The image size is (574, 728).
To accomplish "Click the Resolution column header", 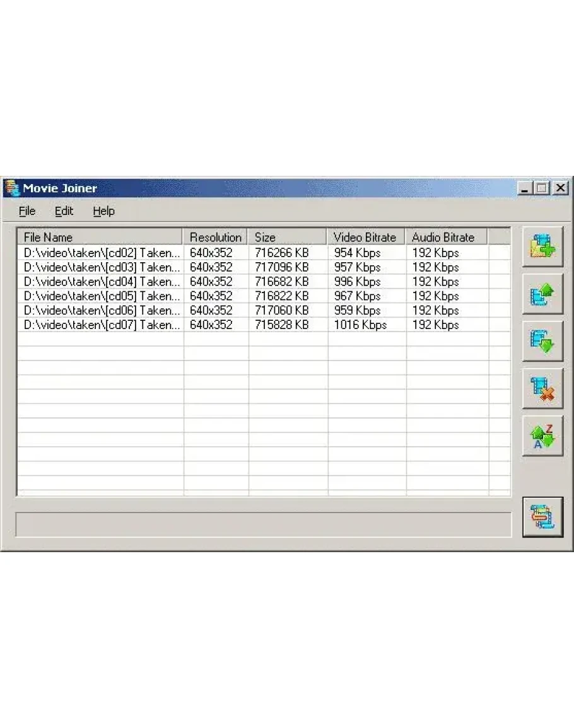I will coord(215,237).
